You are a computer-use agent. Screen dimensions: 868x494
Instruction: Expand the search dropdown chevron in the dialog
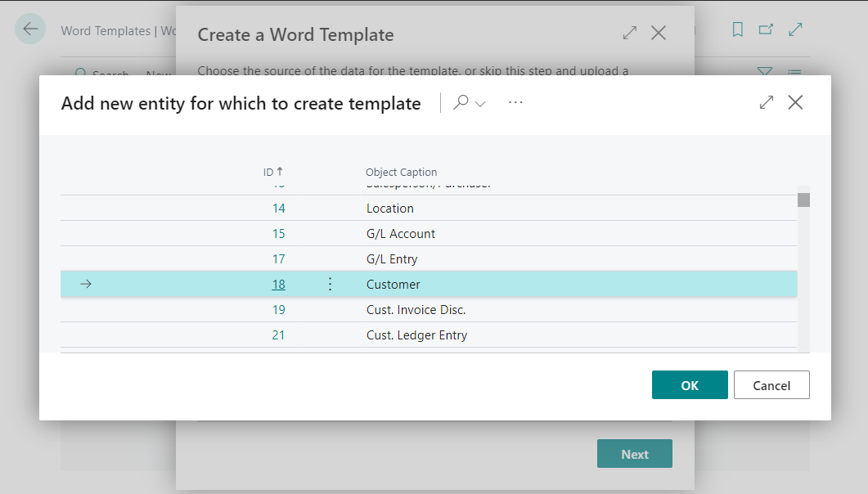pyautogui.click(x=481, y=104)
